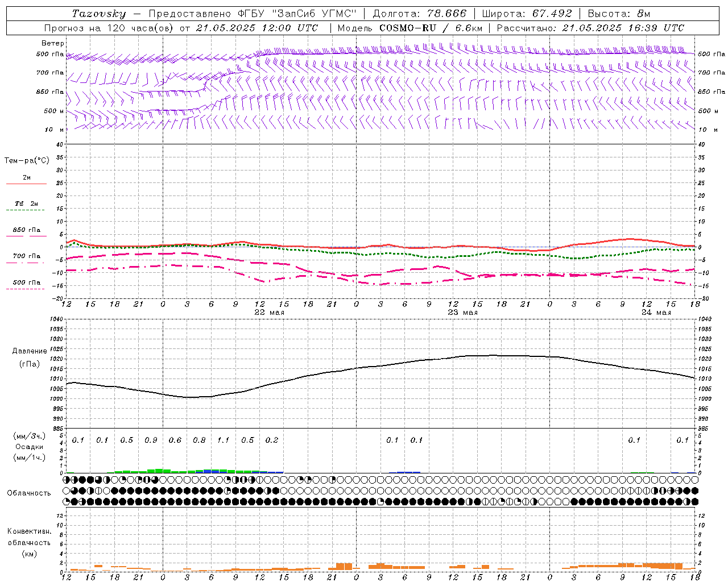
Task: Click the Модель COSMO-RU / 6.6км label
Action: 410,28
